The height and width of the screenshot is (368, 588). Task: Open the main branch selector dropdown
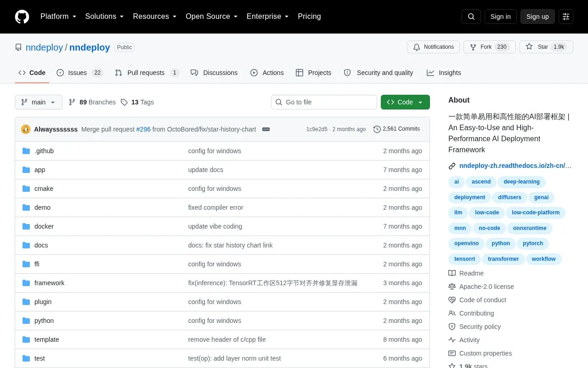(x=39, y=102)
